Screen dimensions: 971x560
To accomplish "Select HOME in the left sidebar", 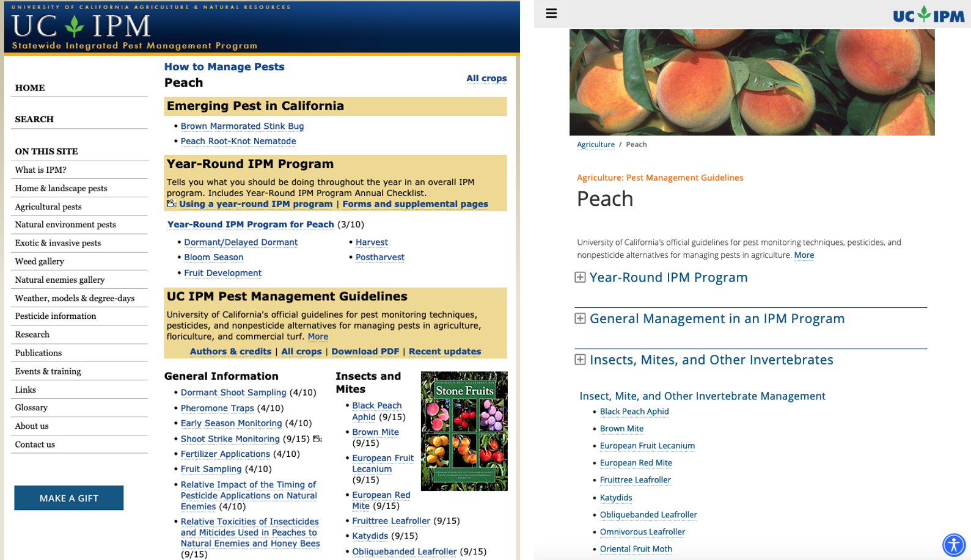I will pyautogui.click(x=30, y=88).
